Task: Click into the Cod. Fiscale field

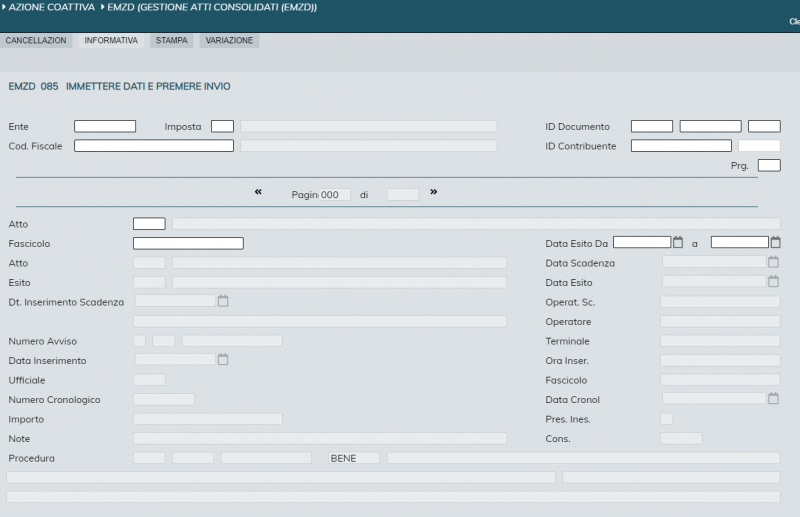Action: [x=153, y=146]
